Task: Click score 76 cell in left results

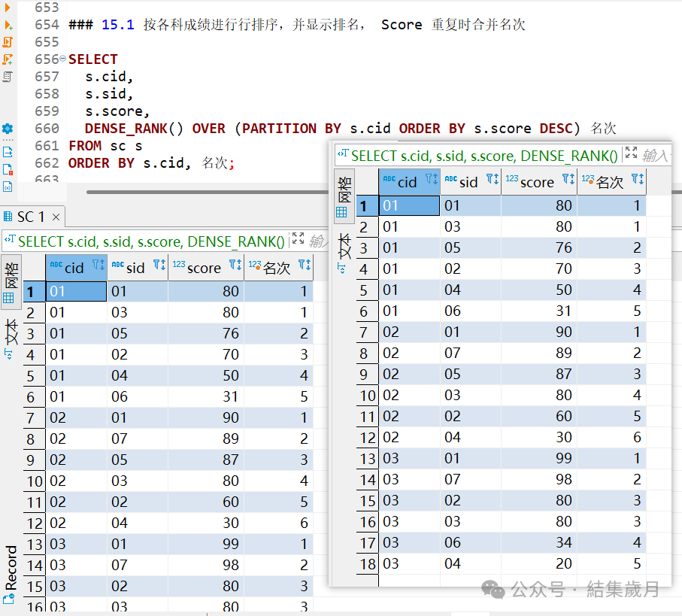Action: pos(206,333)
